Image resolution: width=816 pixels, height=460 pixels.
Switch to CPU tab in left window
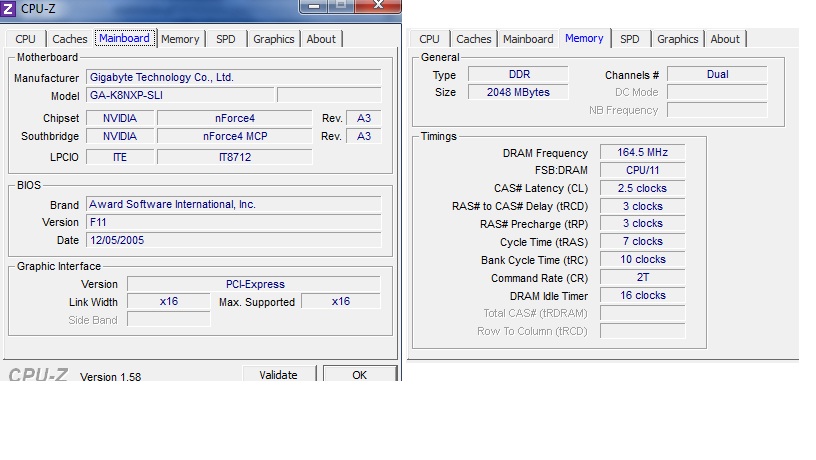pyautogui.click(x=26, y=39)
